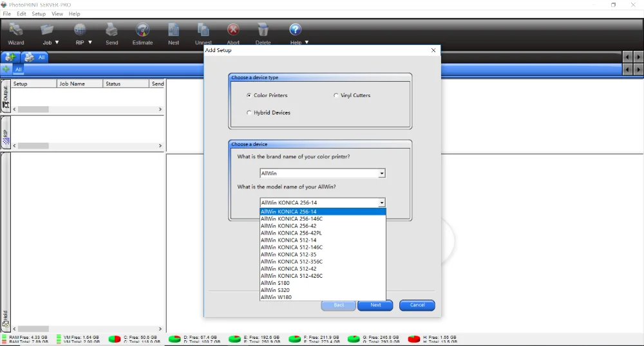The image size is (644, 346).
Task: Click the Hold panel scrollbar left arrow
Action: click(14, 329)
